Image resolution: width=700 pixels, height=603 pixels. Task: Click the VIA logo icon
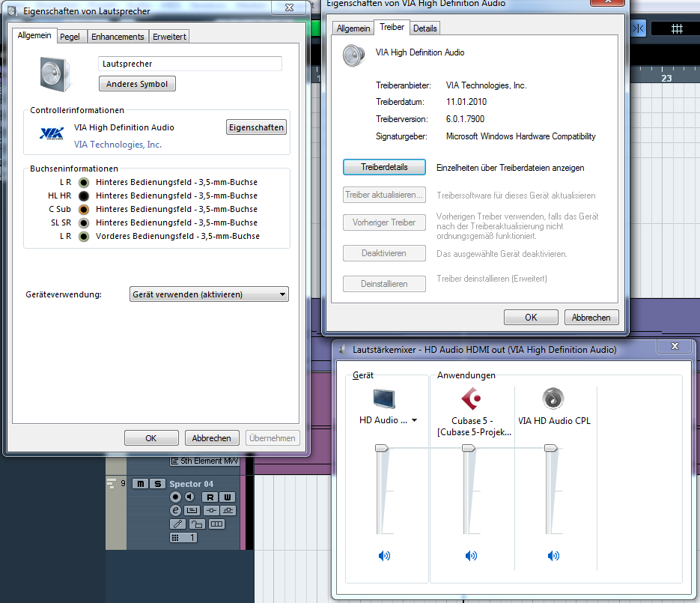click(52, 133)
